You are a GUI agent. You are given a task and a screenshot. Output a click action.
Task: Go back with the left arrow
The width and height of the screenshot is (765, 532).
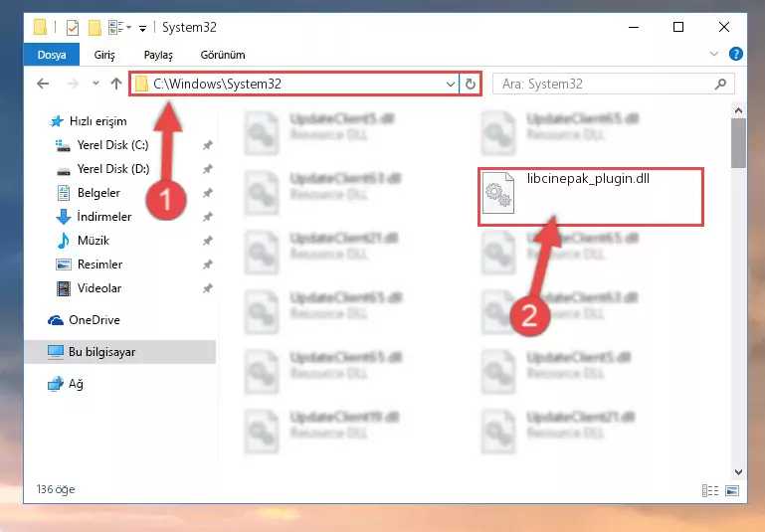click(x=43, y=84)
